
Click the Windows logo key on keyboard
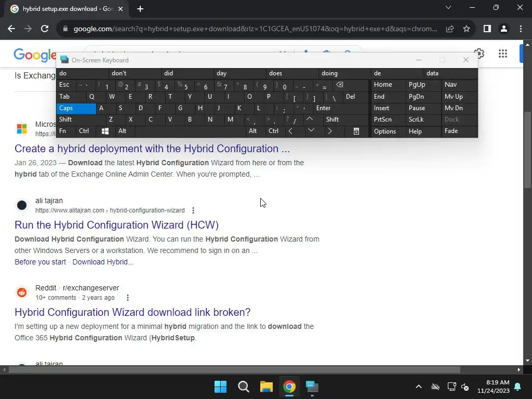105,131
